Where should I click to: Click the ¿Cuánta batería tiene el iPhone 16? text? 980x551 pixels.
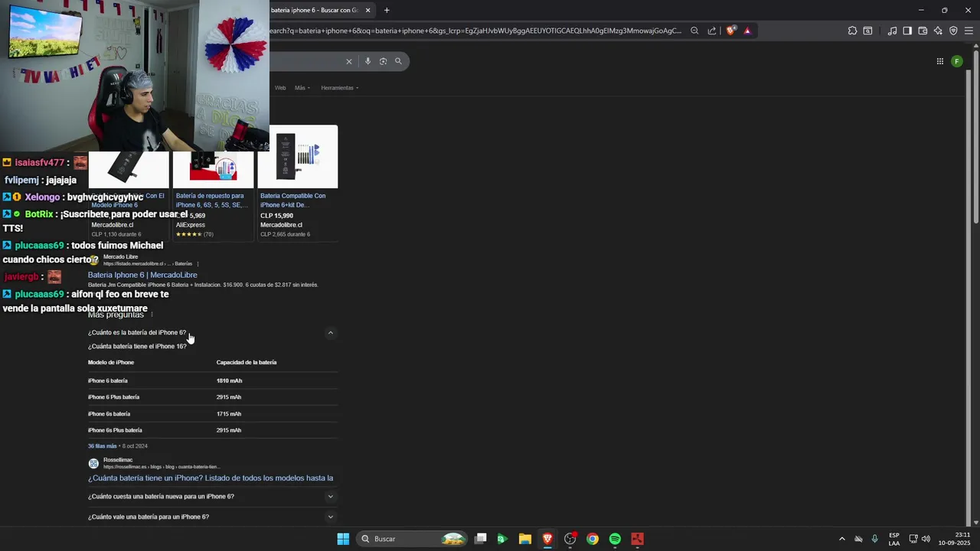[x=137, y=347]
